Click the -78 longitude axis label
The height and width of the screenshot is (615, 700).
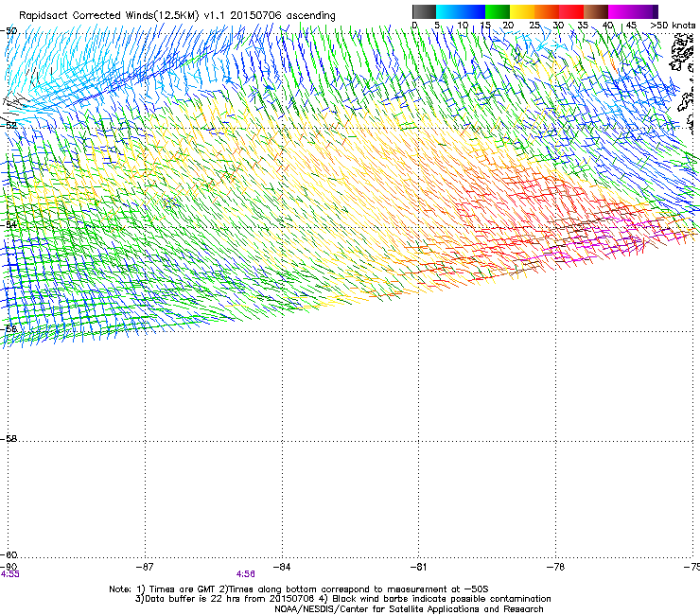555,567
